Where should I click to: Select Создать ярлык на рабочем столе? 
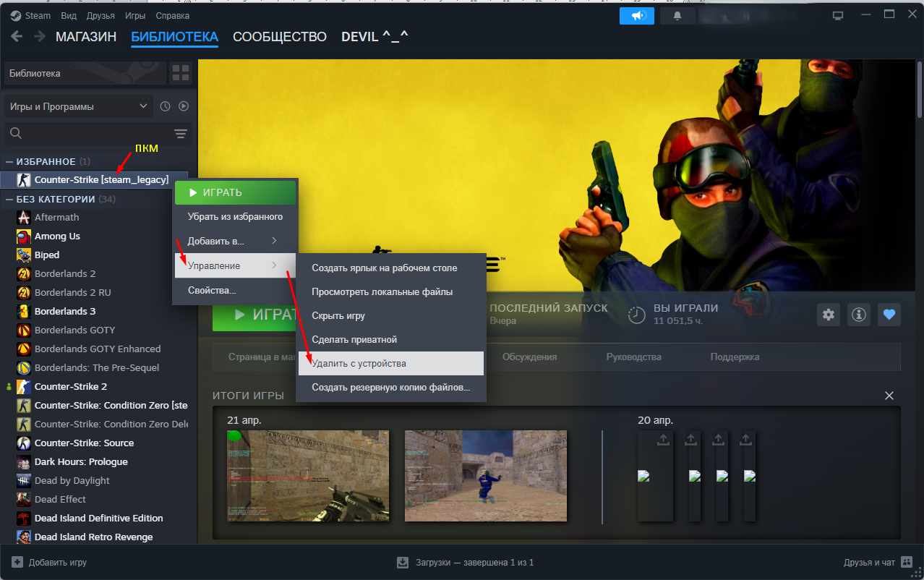(391, 268)
